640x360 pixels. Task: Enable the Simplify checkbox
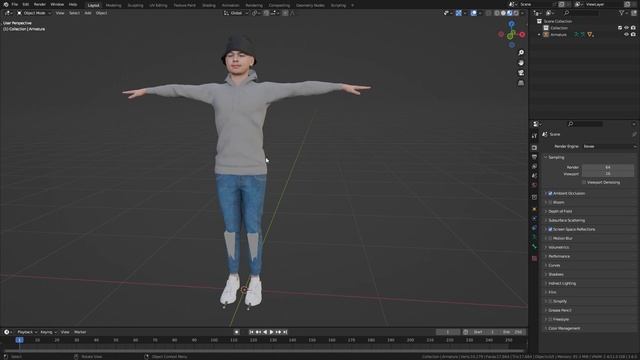coord(550,301)
